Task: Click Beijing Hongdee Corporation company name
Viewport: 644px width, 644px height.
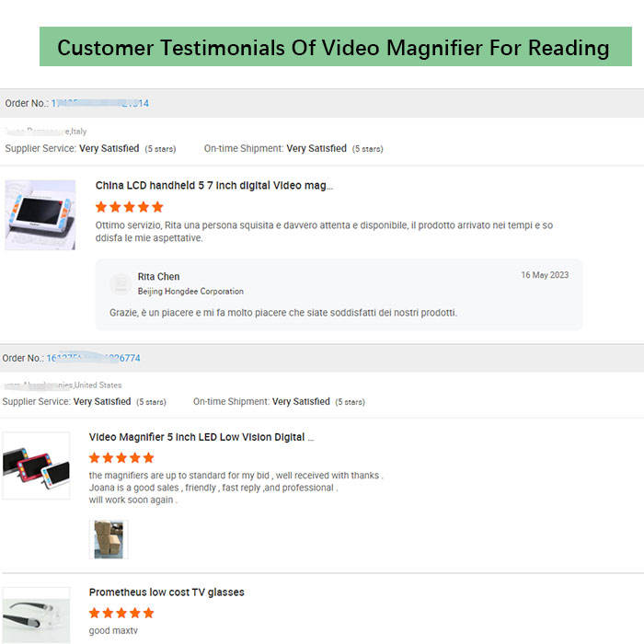Action: click(190, 292)
